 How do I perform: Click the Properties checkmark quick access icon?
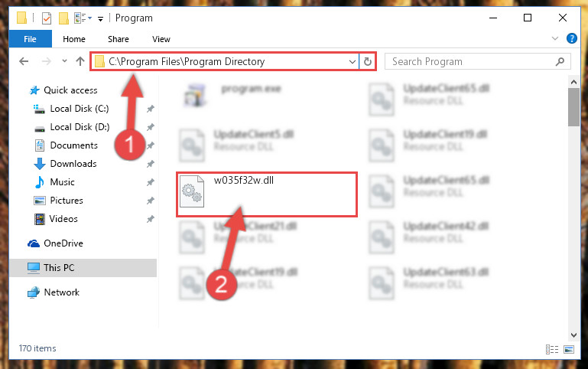click(47, 18)
